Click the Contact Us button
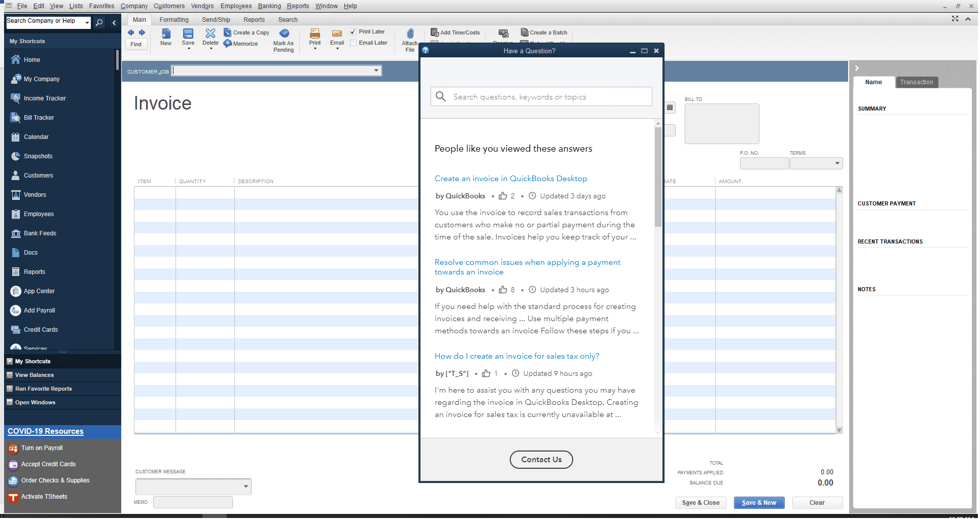This screenshot has height=519, width=980. [x=541, y=460]
